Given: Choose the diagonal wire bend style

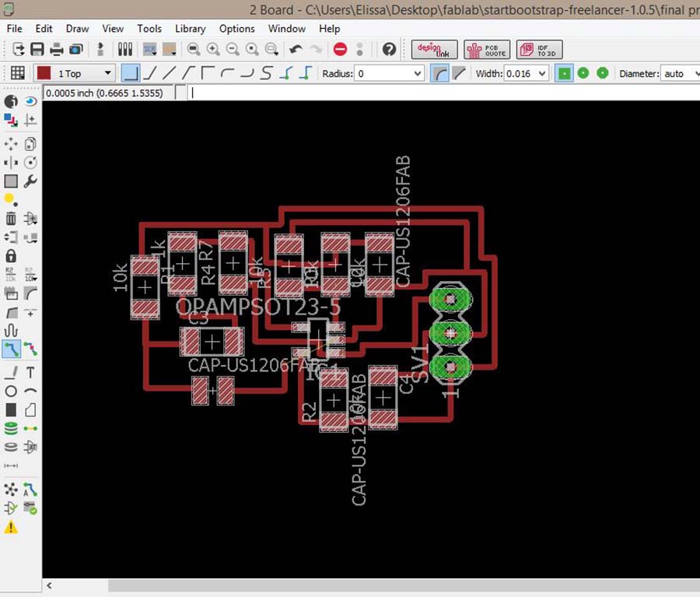Looking at the screenshot, I should tap(170, 73).
